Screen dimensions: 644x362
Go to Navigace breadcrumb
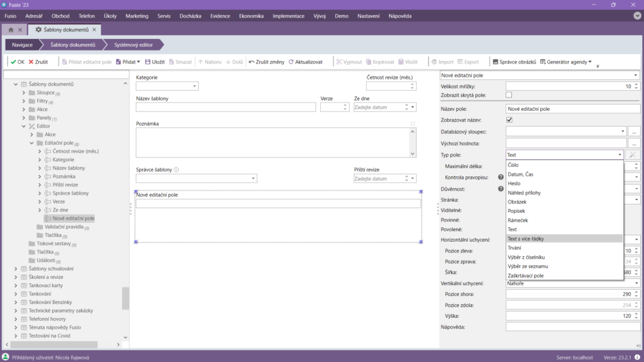[x=22, y=45]
